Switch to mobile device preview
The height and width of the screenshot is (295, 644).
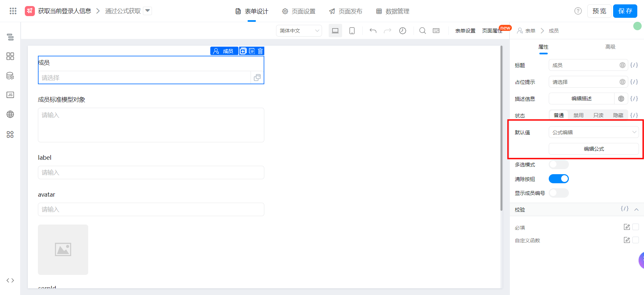click(x=352, y=31)
